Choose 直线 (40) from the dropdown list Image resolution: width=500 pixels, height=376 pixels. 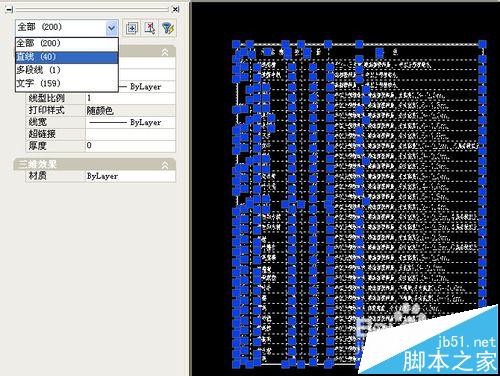click(67, 57)
